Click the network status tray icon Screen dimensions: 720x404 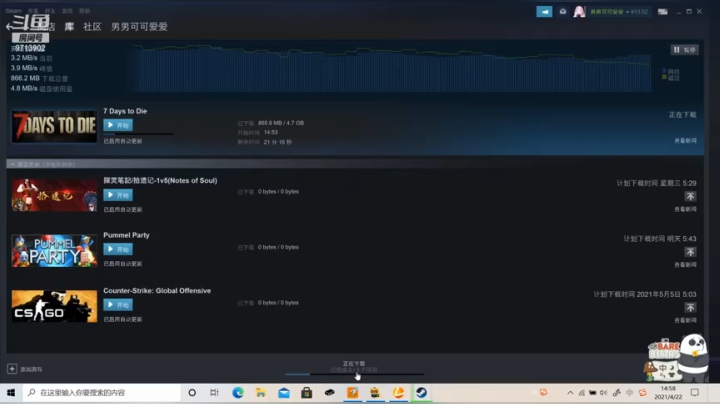581,393
